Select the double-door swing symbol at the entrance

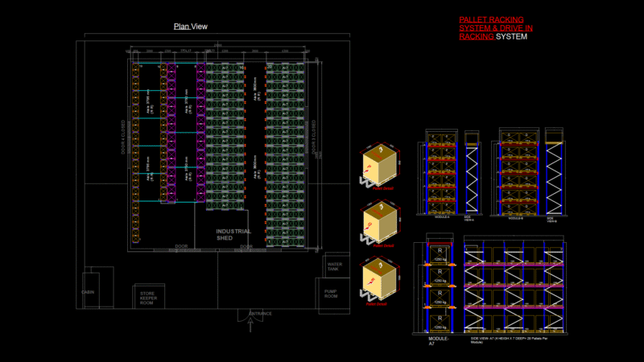pos(250,315)
